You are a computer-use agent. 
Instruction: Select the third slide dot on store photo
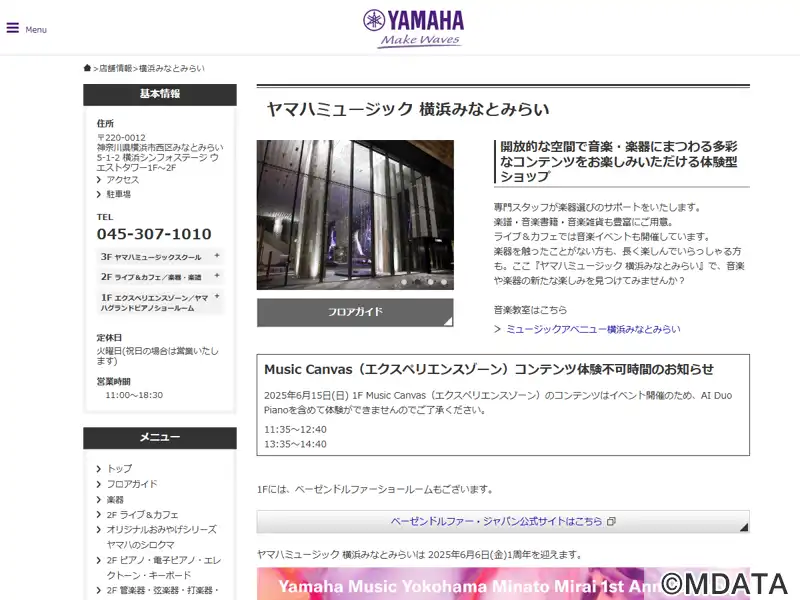[x=431, y=282]
